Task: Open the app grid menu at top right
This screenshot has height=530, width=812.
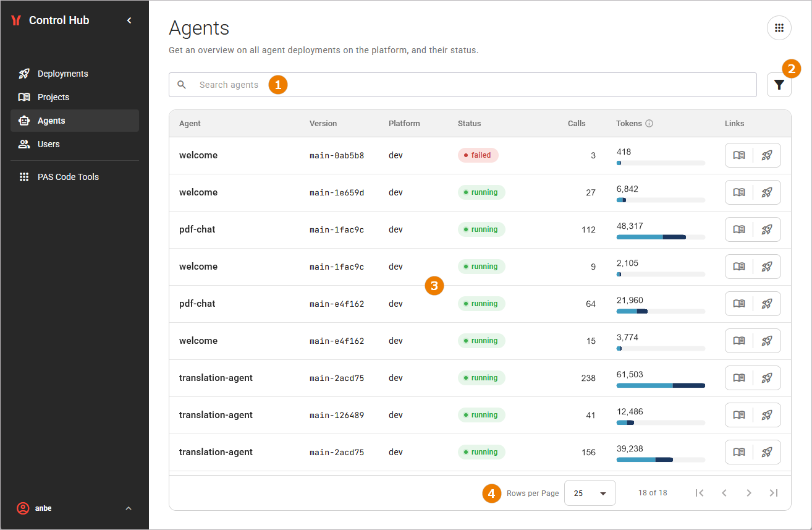Action: tap(779, 28)
